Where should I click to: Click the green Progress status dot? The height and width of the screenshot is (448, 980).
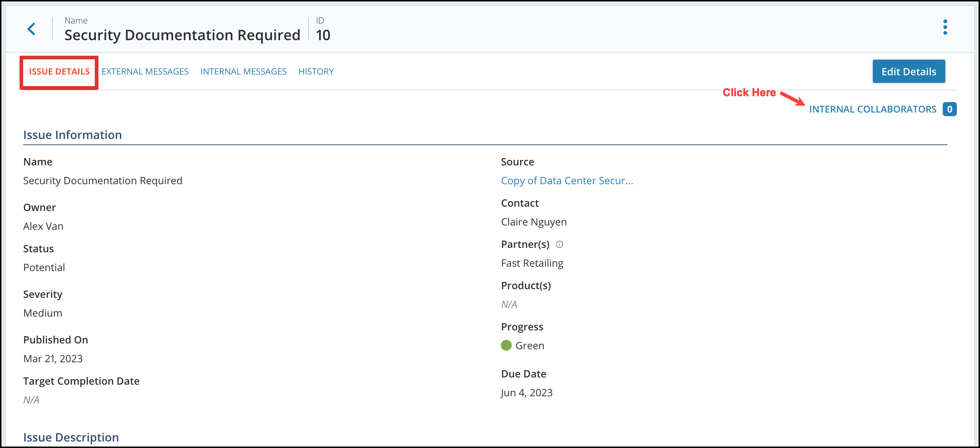506,345
